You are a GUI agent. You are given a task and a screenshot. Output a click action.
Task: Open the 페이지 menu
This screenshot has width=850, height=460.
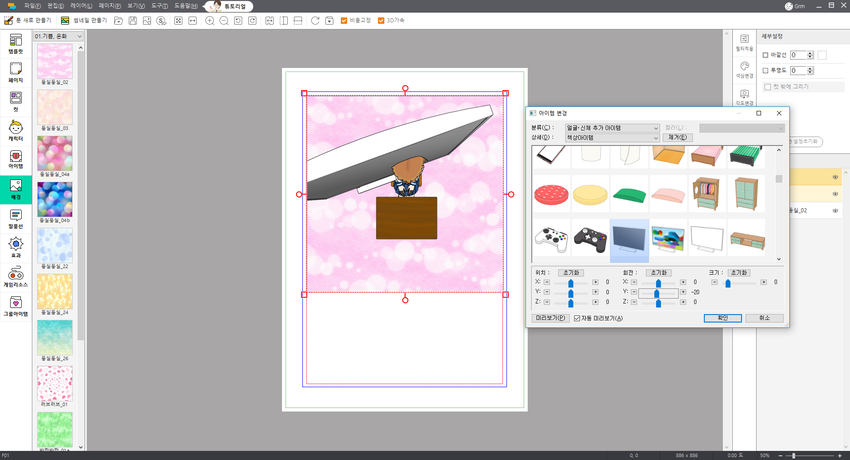pos(110,6)
